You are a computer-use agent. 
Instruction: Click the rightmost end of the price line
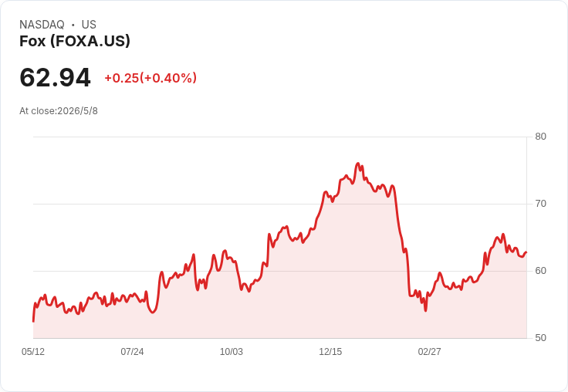(x=526, y=252)
